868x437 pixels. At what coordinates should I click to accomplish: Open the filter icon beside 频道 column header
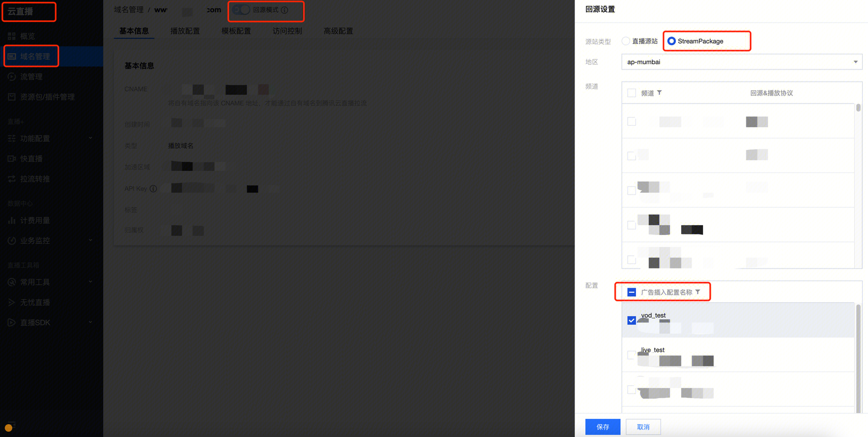(x=659, y=93)
